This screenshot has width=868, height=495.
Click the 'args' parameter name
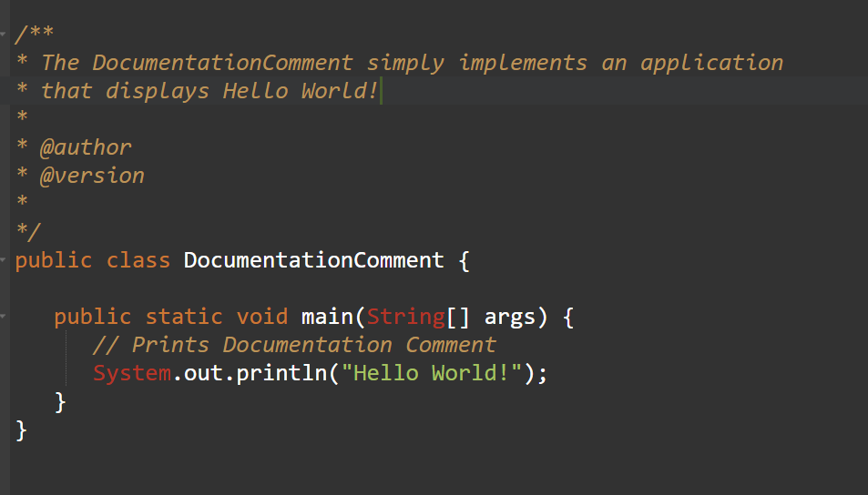click(510, 318)
